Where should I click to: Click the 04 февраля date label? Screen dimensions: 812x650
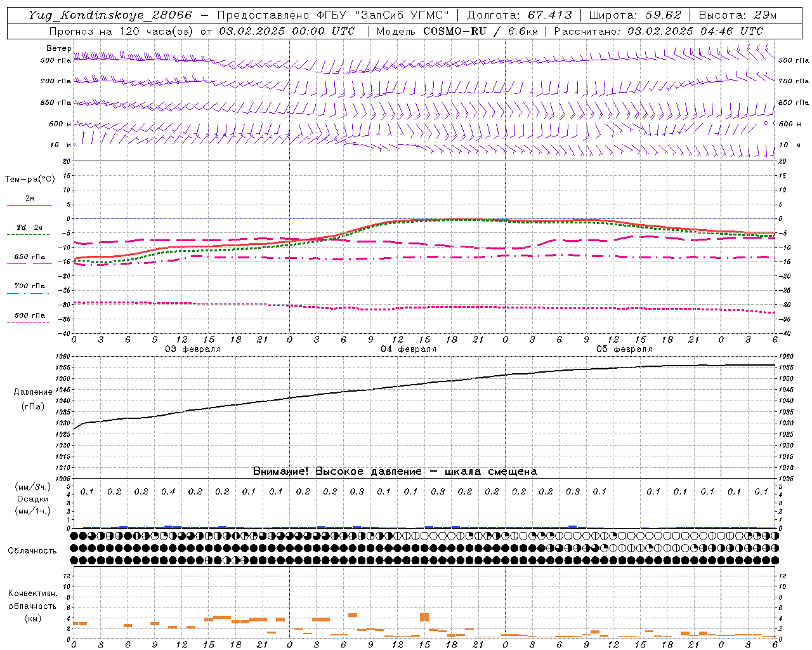click(x=409, y=349)
